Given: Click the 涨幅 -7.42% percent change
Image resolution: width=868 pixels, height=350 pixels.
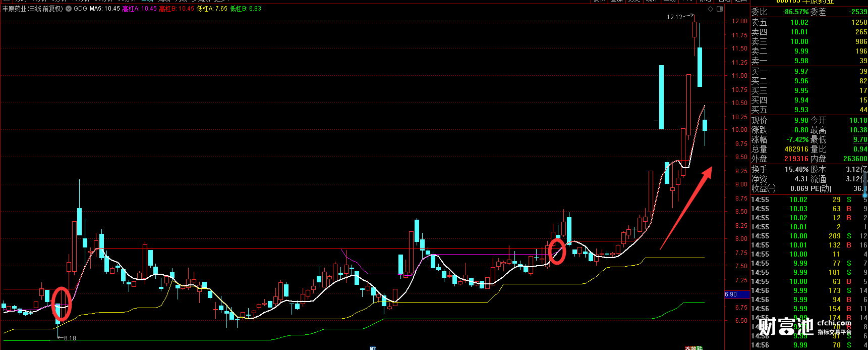Looking at the screenshot, I should (797, 139).
